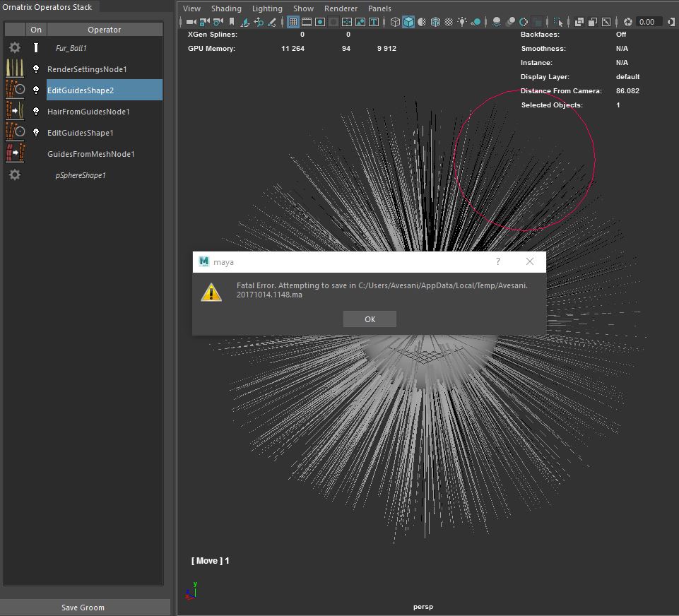Screen dimensions: 679x616
Task: Open the Renderer menu
Action: coord(341,8)
